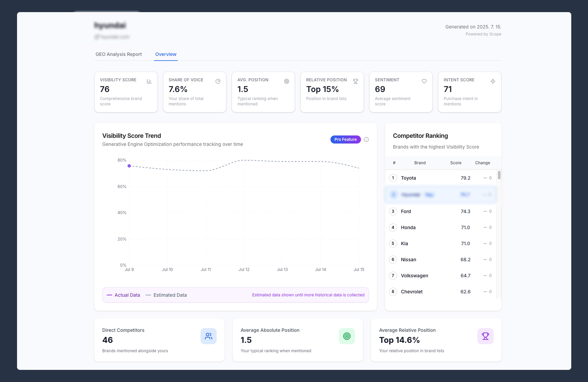Click the Share of Voice value 7.6%
The height and width of the screenshot is (382, 588).
[x=178, y=89]
